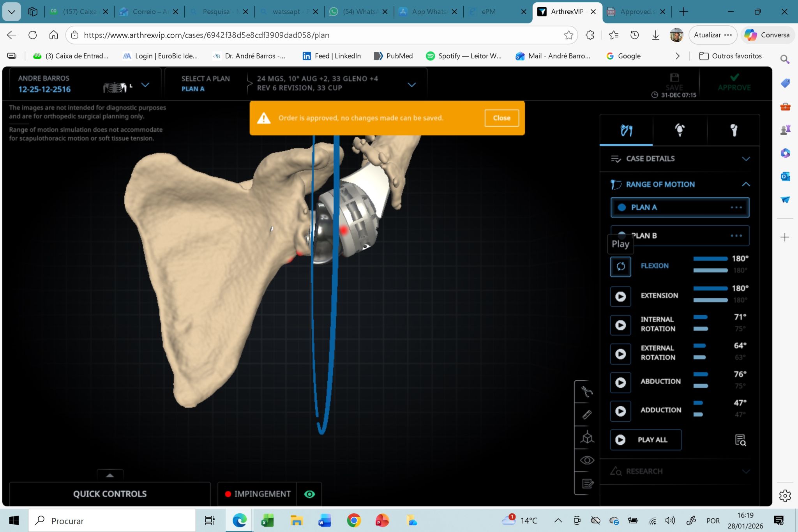
Task: Open the Select a Plan dropdown
Action: (x=411, y=85)
